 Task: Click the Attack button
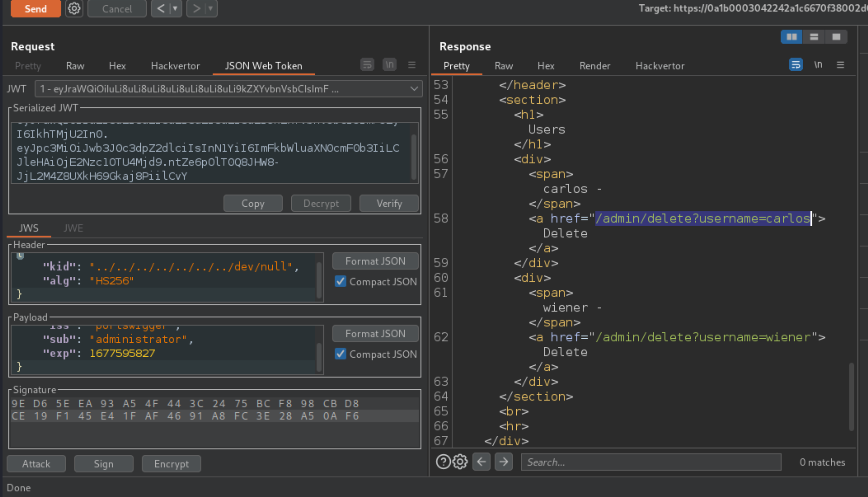(36, 464)
